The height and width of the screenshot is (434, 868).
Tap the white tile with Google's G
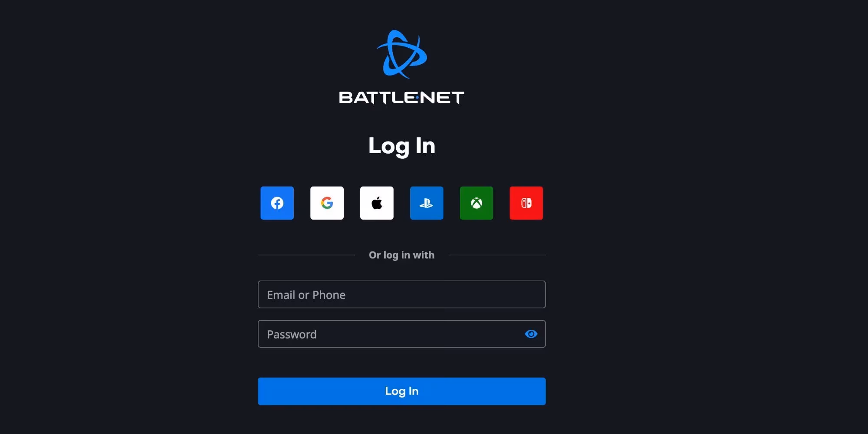point(327,203)
